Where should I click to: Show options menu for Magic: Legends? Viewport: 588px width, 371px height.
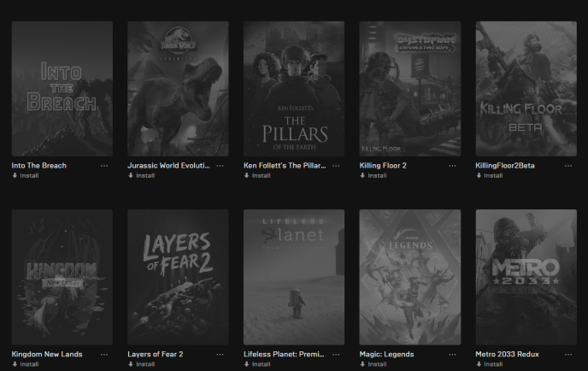[452, 355]
